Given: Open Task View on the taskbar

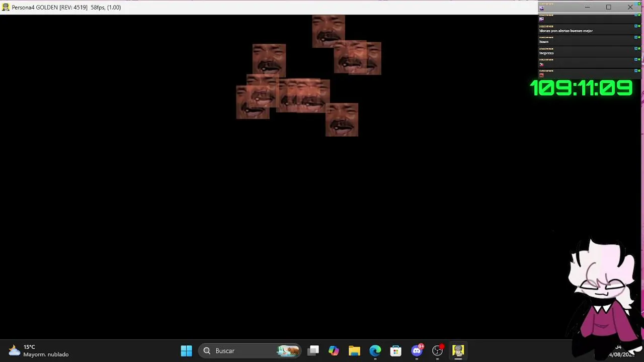Looking at the screenshot, I should (313, 350).
